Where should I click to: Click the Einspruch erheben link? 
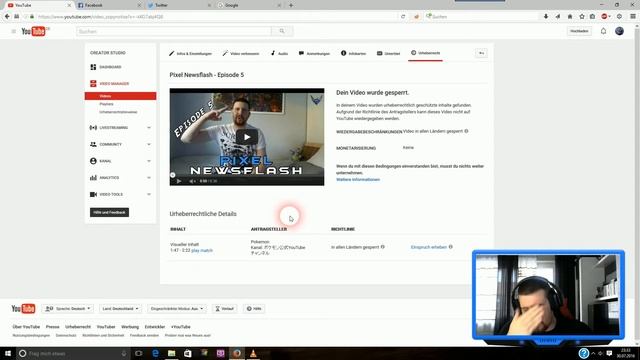[429, 247]
